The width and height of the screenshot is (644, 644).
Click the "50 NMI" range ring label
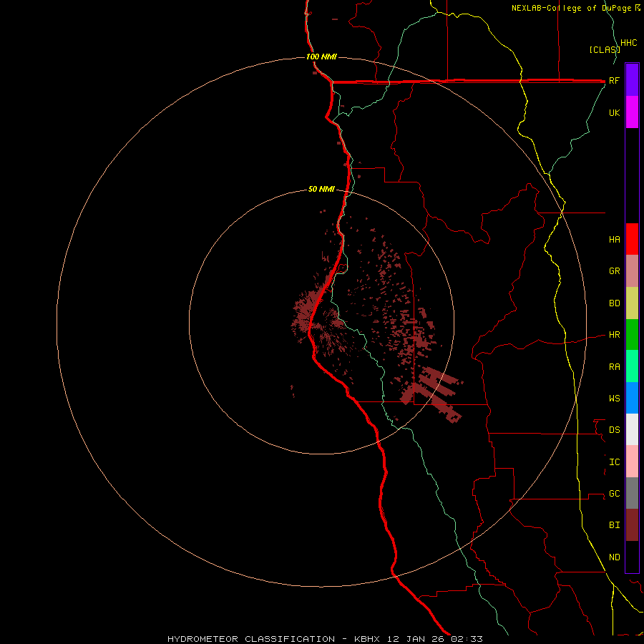[x=321, y=189]
